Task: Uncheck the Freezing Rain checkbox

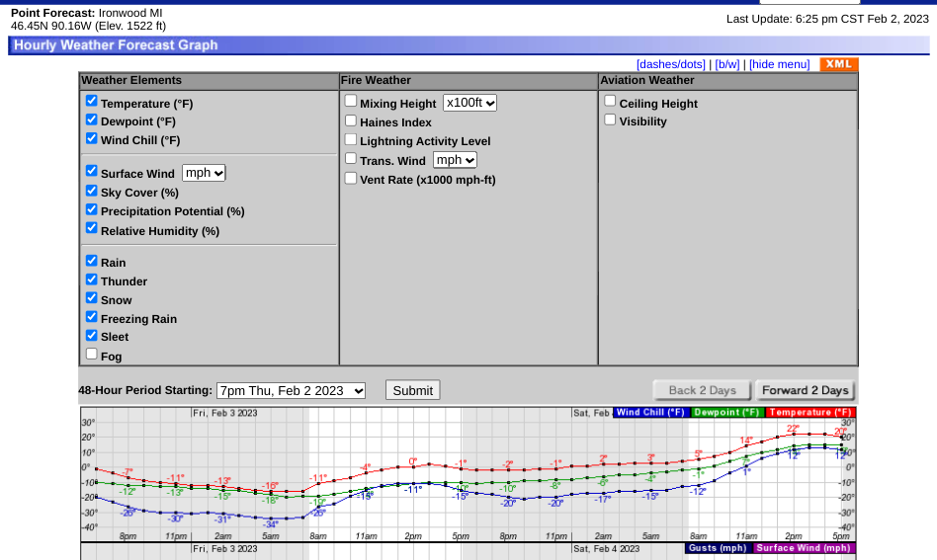Action: [92, 316]
